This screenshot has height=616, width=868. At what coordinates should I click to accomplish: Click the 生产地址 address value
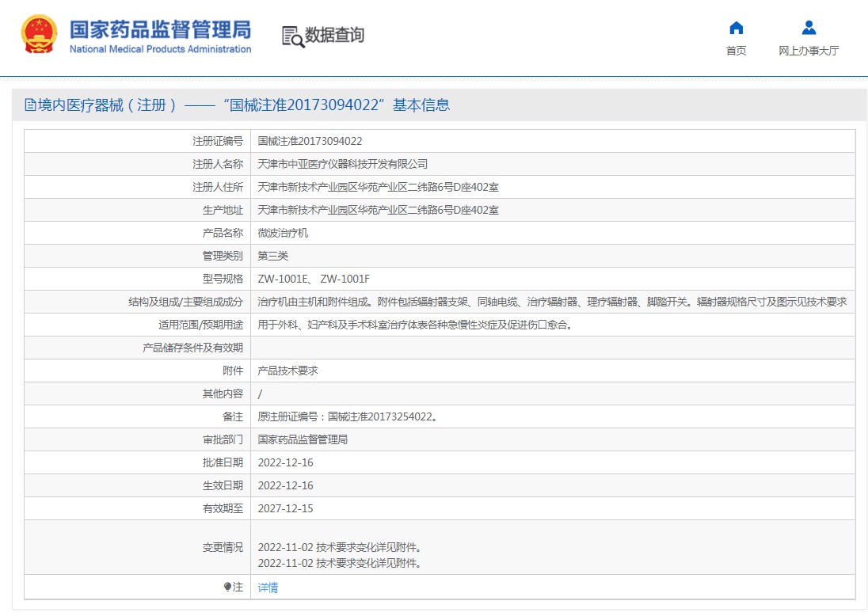coord(378,210)
